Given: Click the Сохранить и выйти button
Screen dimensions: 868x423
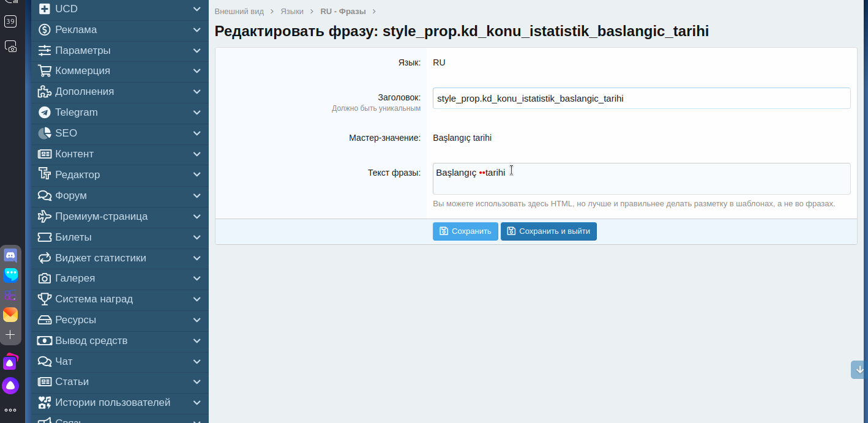Looking at the screenshot, I should pyautogui.click(x=548, y=231).
